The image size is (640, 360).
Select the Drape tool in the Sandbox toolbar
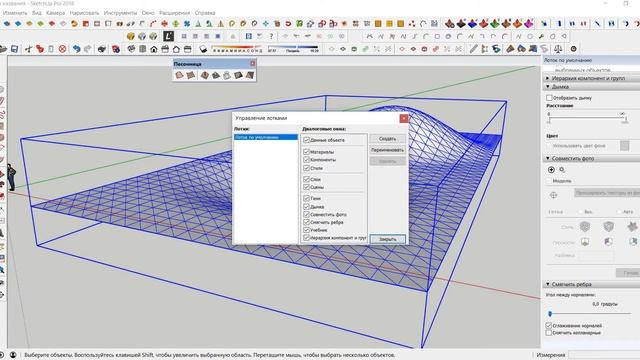pyautogui.click(x=227, y=75)
